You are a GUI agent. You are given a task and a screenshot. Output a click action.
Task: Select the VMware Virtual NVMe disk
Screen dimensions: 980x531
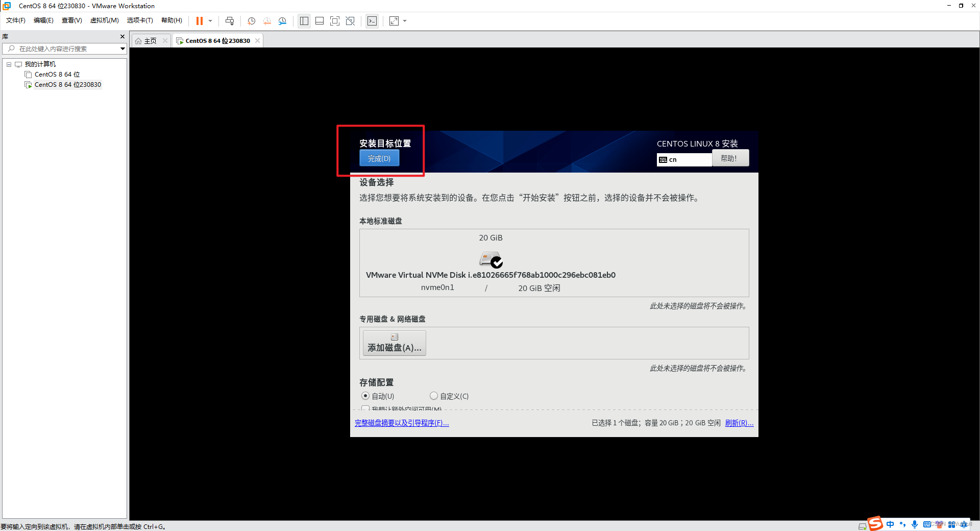[491, 263]
